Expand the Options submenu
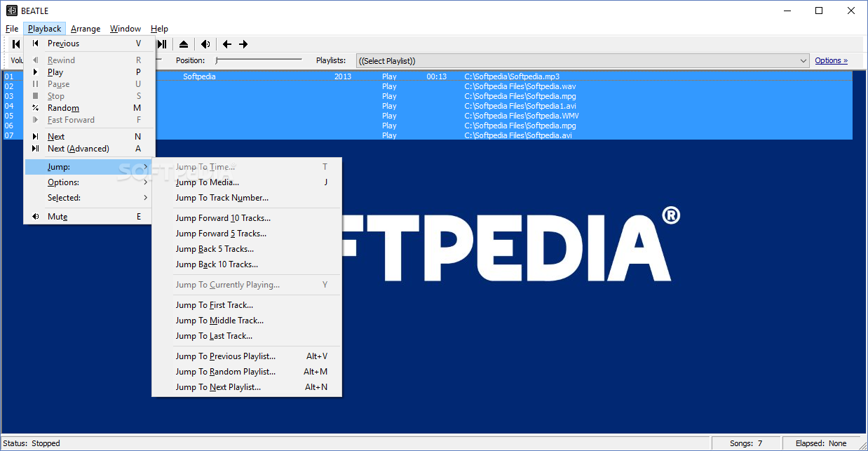 (x=88, y=182)
